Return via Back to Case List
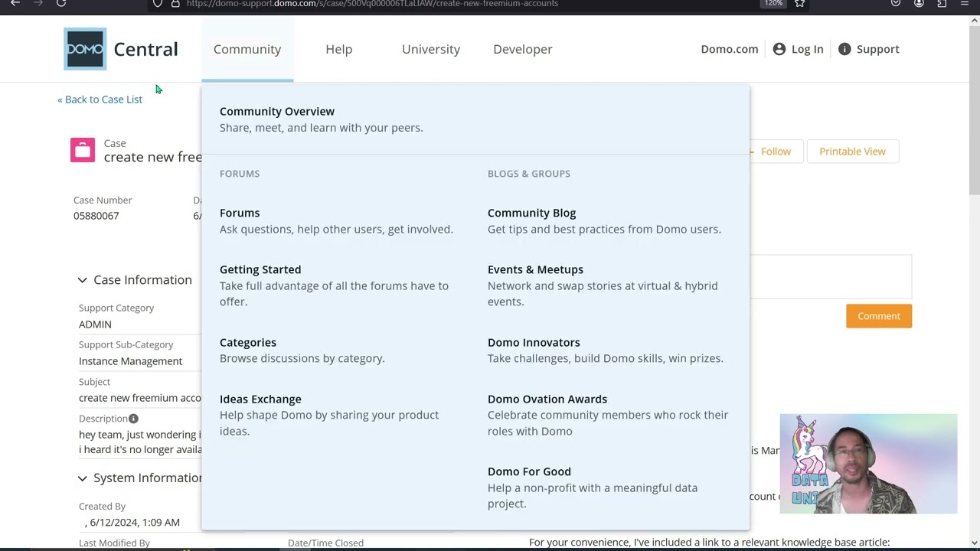This screenshot has height=551, width=980. [100, 99]
